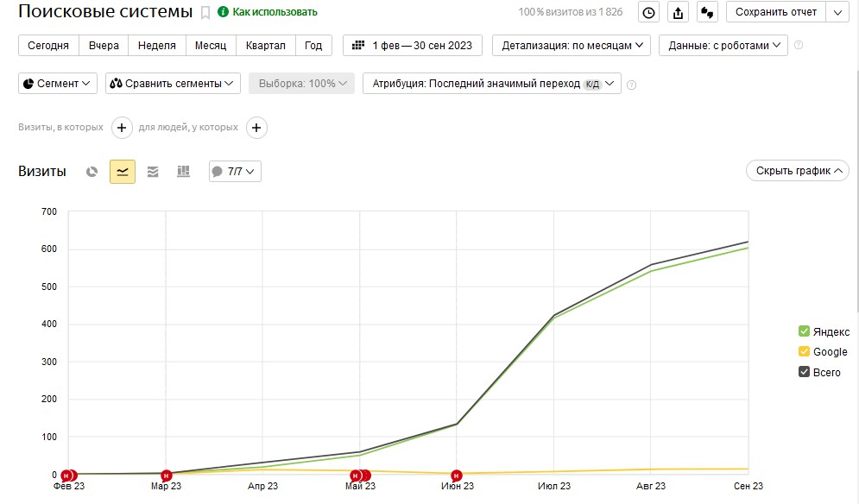Click the note marker at Июн 23
The height and width of the screenshot is (504, 859).
(x=457, y=476)
